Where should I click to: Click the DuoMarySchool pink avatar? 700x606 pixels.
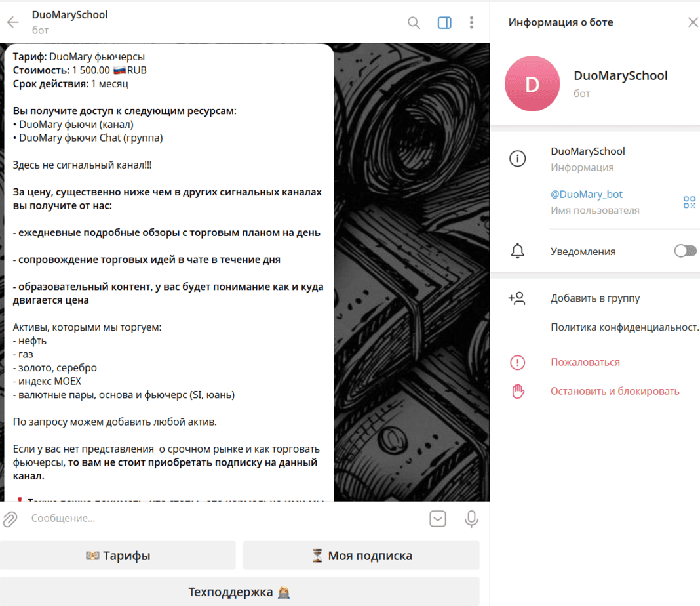pyautogui.click(x=532, y=84)
